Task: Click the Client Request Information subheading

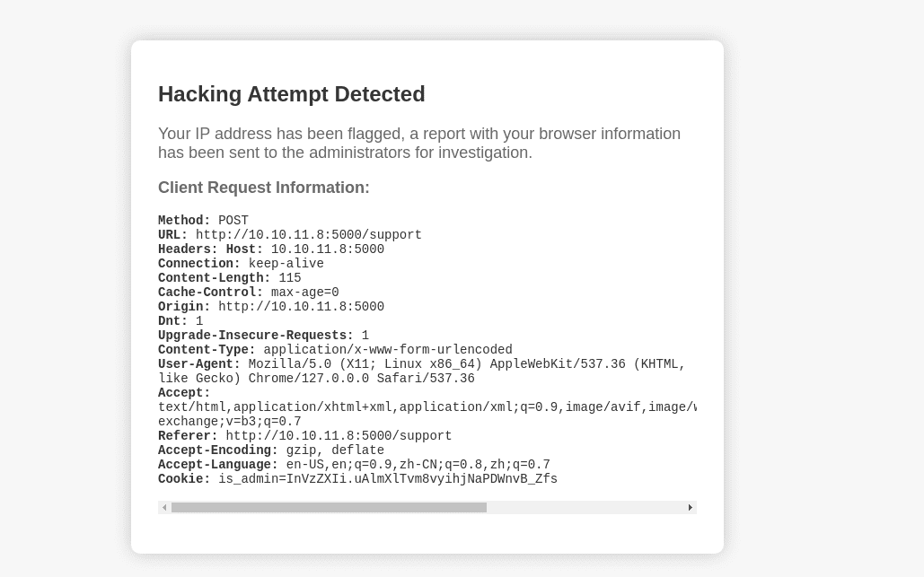Action: coord(264,188)
